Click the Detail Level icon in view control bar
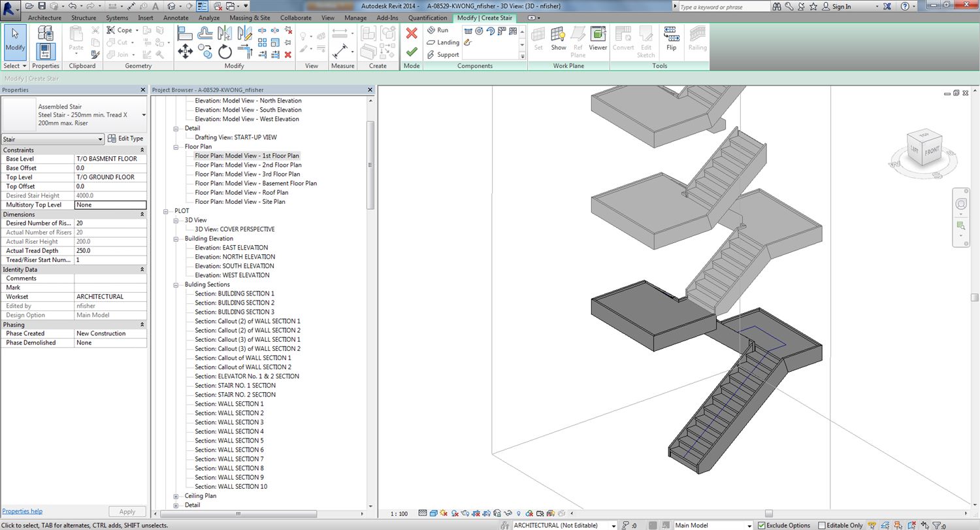The image size is (980, 530). [x=423, y=514]
